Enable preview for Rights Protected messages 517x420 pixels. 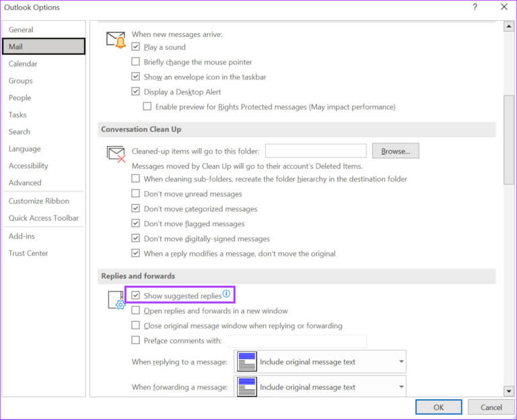click(x=147, y=106)
